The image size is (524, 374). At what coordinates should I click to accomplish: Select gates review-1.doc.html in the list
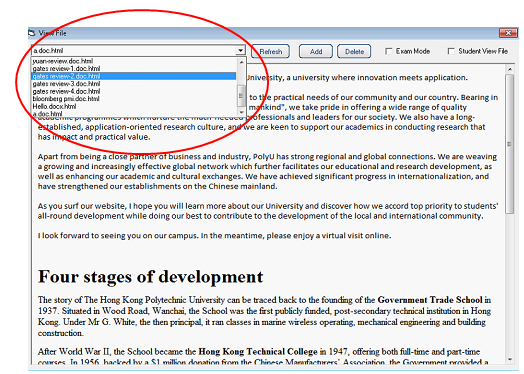pyautogui.click(x=134, y=69)
